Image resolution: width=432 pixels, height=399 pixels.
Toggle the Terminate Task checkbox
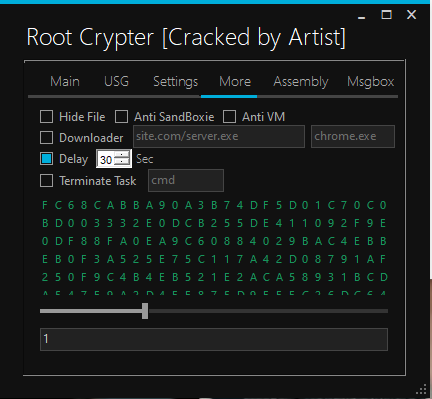pos(46,181)
